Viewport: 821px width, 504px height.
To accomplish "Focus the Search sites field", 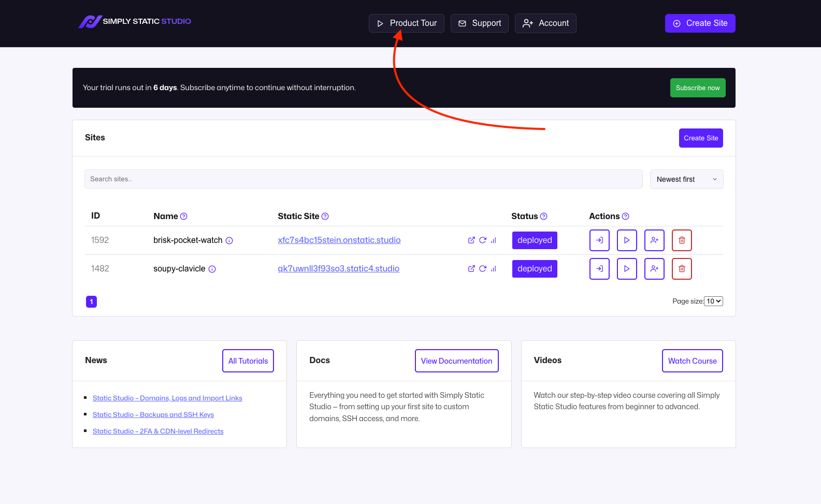I will coord(364,179).
